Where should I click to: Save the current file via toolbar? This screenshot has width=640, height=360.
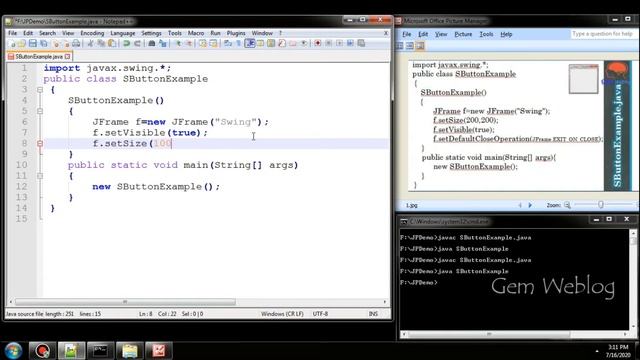[33, 43]
